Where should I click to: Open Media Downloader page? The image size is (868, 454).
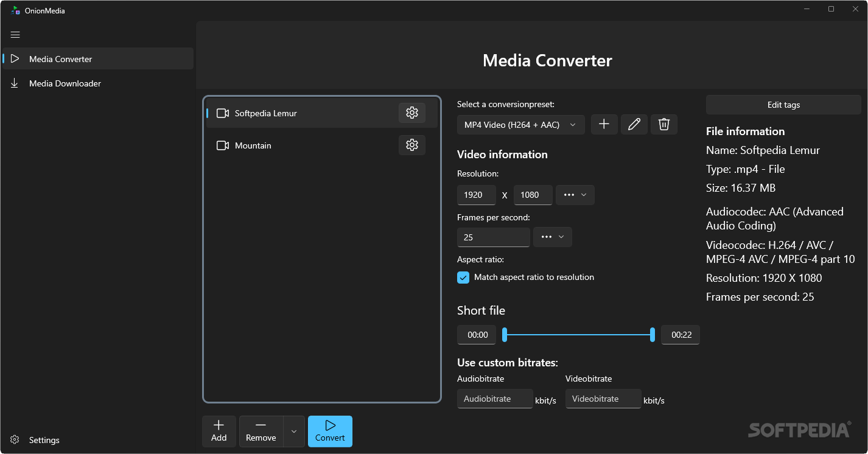(98, 83)
